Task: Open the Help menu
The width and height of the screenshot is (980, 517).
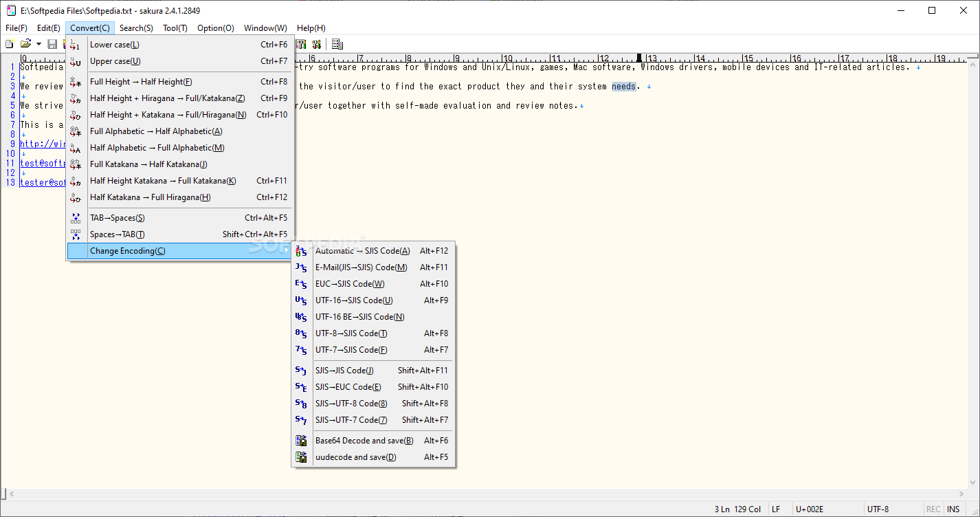Action: pyautogui.click(x=311, y=28)
